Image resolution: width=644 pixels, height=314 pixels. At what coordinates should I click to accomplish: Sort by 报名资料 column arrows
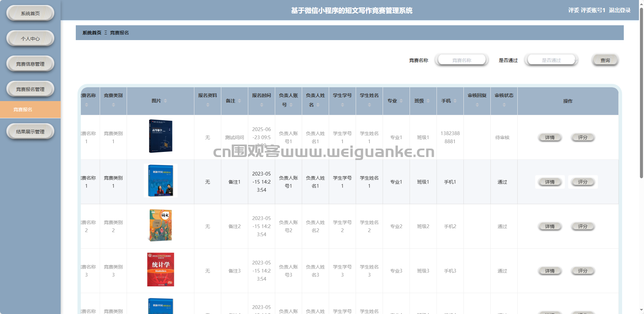pyautogui.click(x=208, y=105)
